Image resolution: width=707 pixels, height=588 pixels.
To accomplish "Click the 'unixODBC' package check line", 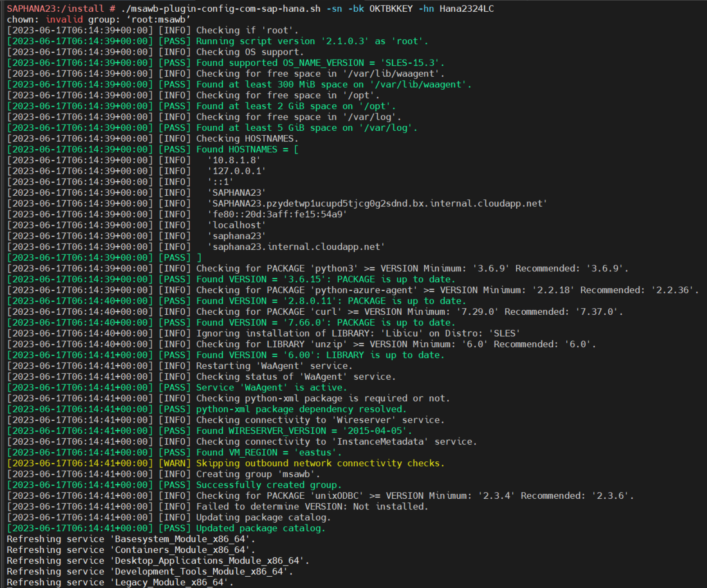I will [321, 496].
